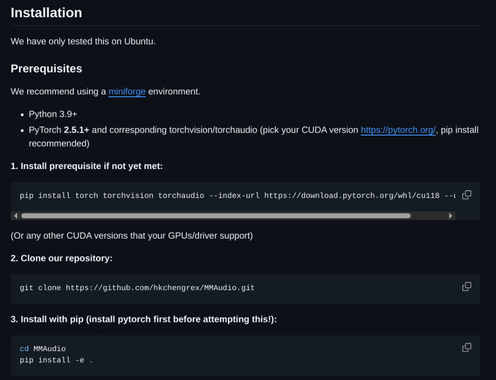Click the 'cd MMAudio' code line

[x=43, y=349]
